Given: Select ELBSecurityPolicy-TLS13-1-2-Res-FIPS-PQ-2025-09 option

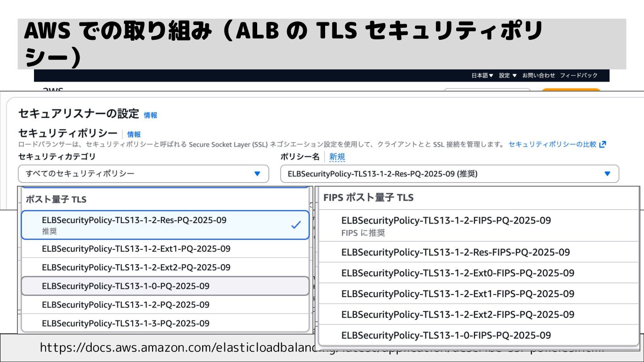Looking at the screenshot, I should point(478,252).
